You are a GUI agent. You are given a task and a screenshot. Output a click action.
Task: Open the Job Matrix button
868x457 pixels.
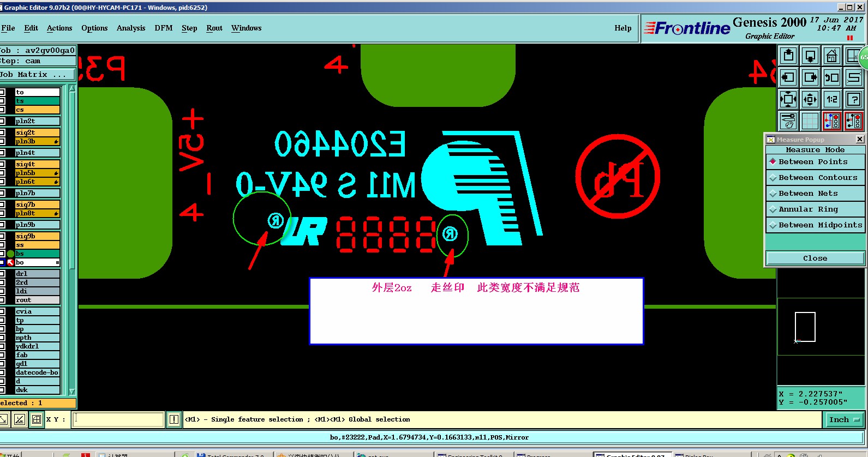coord(37,75)
